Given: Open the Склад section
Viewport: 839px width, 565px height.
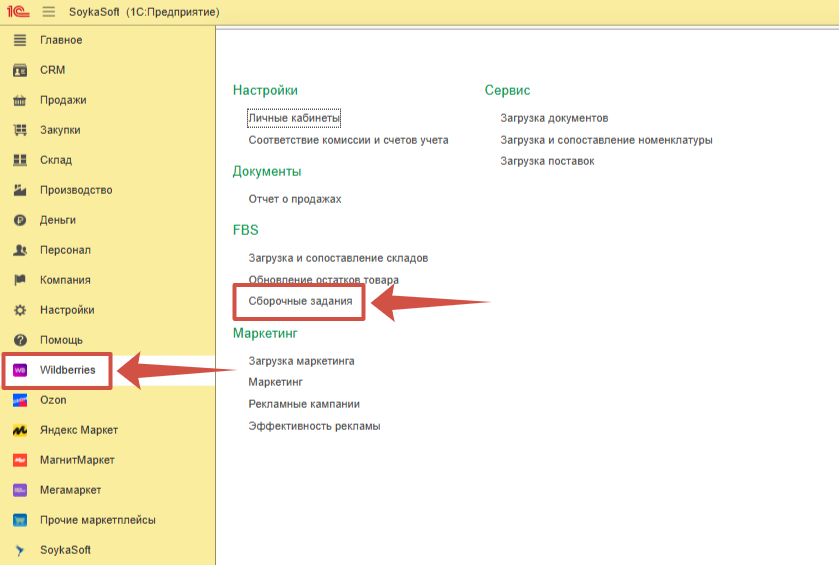Looking at the screenshot, I should click(56, 160).
